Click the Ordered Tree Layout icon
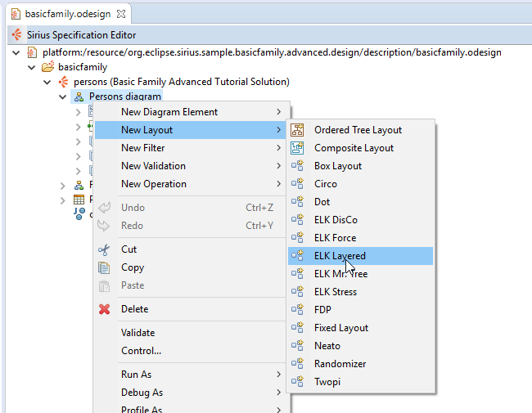Viewport: 532px width, 413px height. (298, 130)
